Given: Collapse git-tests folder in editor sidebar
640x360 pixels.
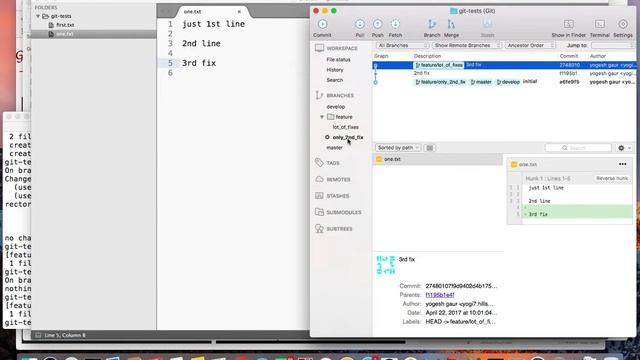Looking at the screenshot, I should click(x=38, y=16).
